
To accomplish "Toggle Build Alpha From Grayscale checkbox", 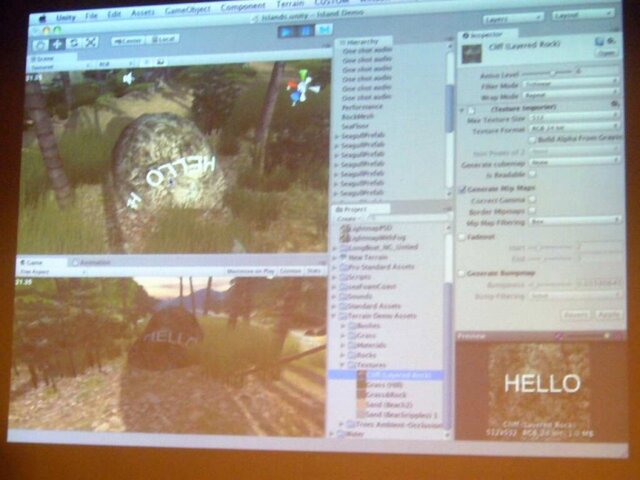I will pyautogui.click(x=532, y=140).
